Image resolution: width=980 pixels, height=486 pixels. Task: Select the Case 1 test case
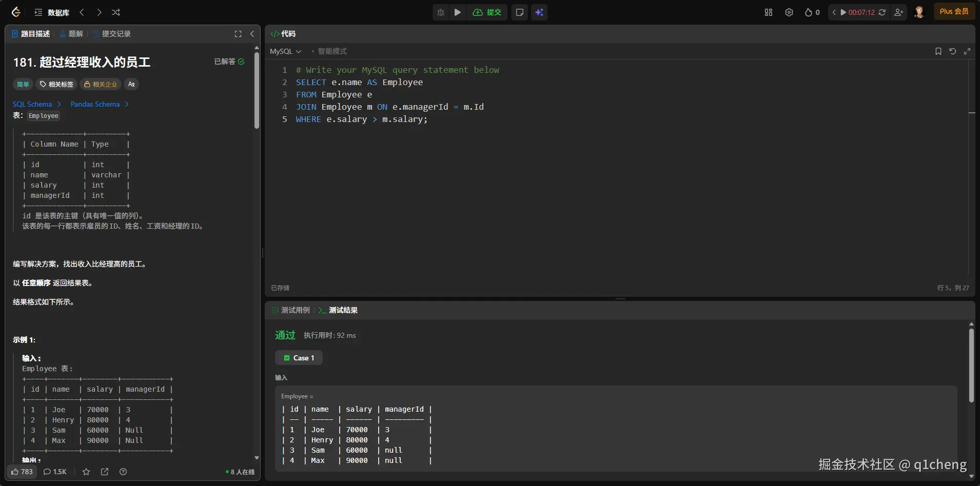[x=299, y=358]
